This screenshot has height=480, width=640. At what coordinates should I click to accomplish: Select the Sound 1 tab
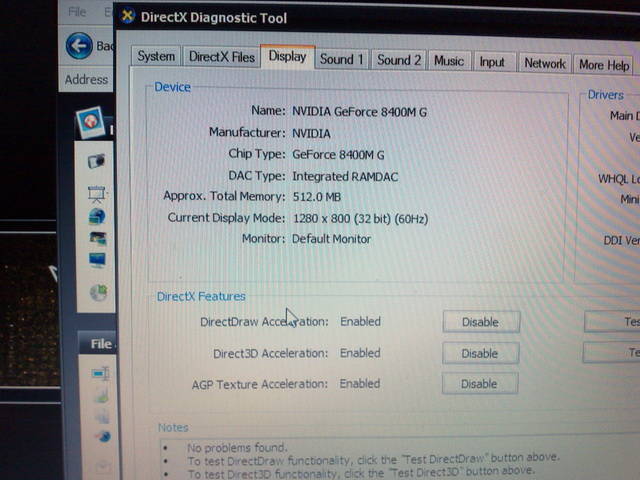(x=341, y=60)
